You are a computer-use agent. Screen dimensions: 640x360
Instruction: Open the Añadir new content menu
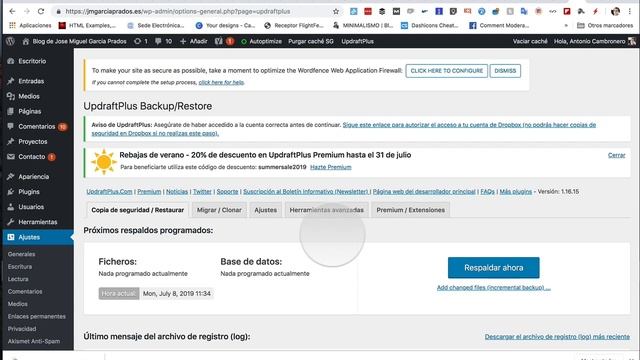tap(193, 41)
